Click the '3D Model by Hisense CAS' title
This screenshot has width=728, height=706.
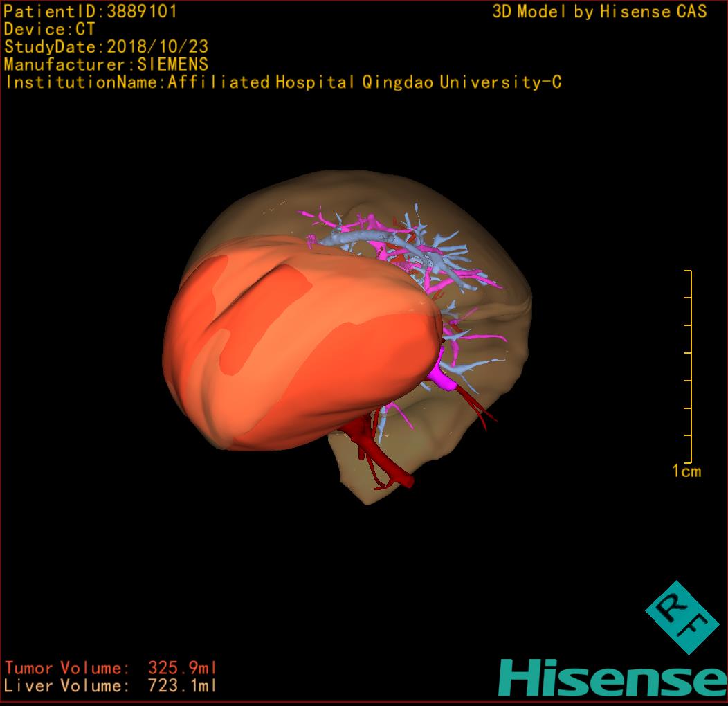click(x=599, y=12)
